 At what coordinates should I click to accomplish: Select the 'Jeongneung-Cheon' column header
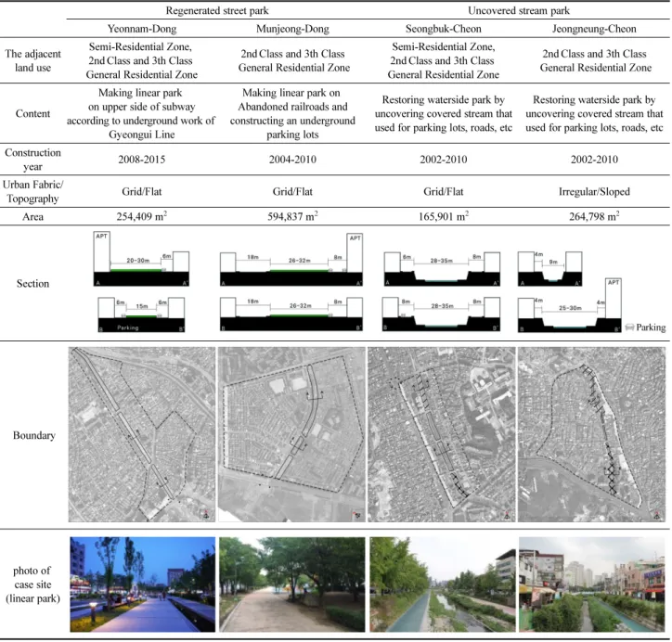coord(594,29)
